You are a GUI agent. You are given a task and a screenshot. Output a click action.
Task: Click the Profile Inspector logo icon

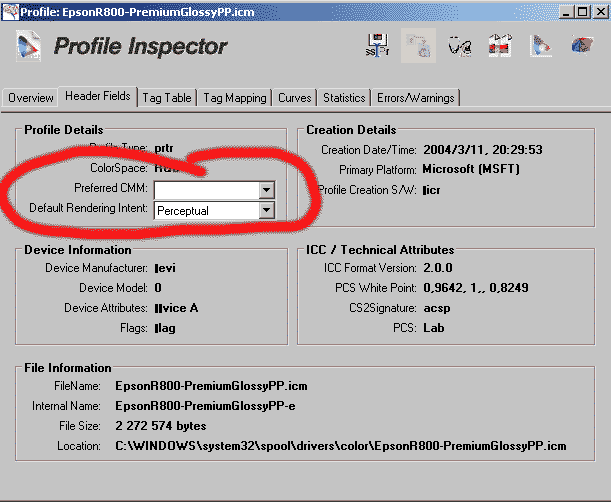pos(28,46)
